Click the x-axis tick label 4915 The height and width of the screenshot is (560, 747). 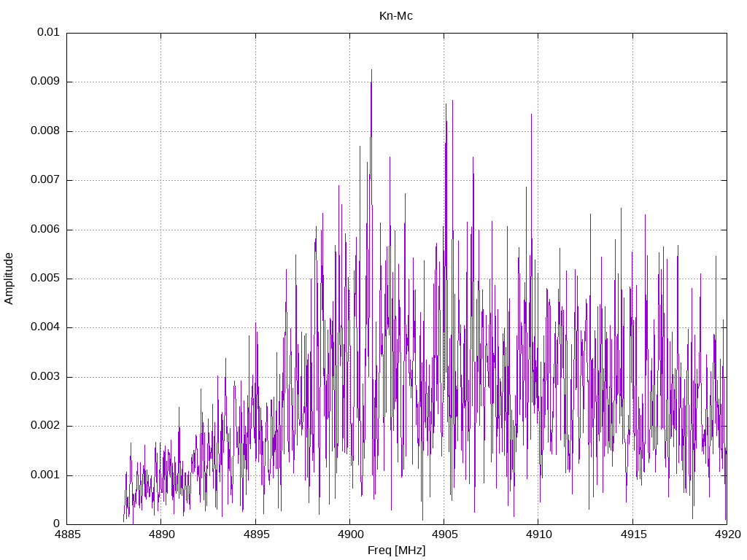[x=634, y=534]
